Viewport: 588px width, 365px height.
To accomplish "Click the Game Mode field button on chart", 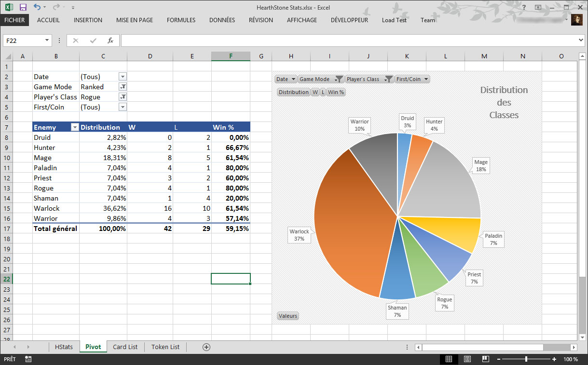I will (x=320, y=79).
